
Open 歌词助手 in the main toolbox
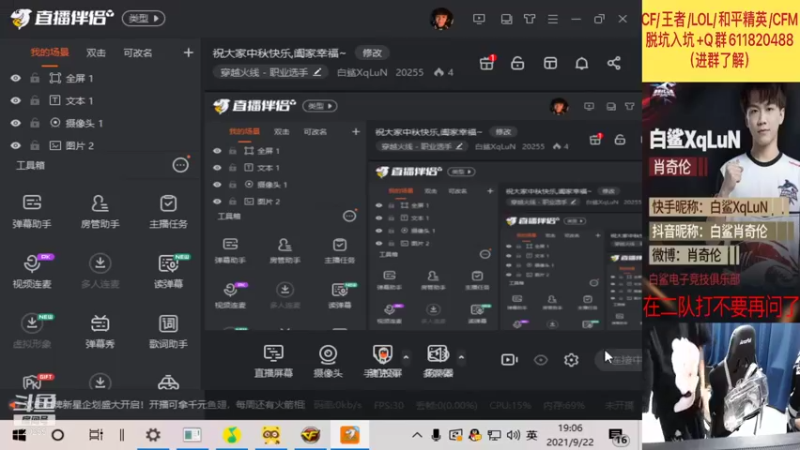[x=168, y=331]
